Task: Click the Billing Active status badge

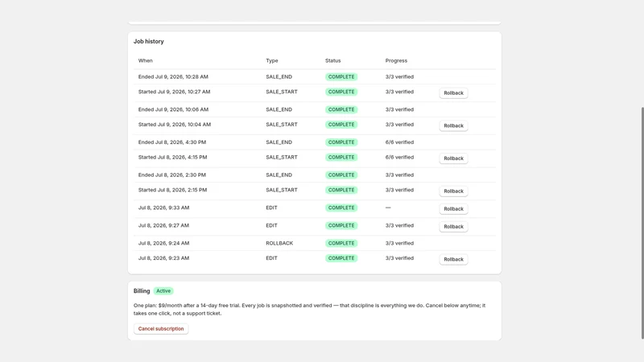Action: (163, 291)
